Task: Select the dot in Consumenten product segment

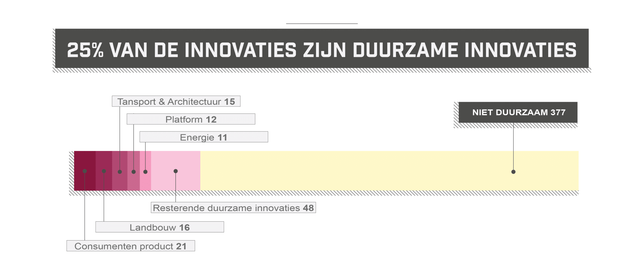Action: (85, 171)
